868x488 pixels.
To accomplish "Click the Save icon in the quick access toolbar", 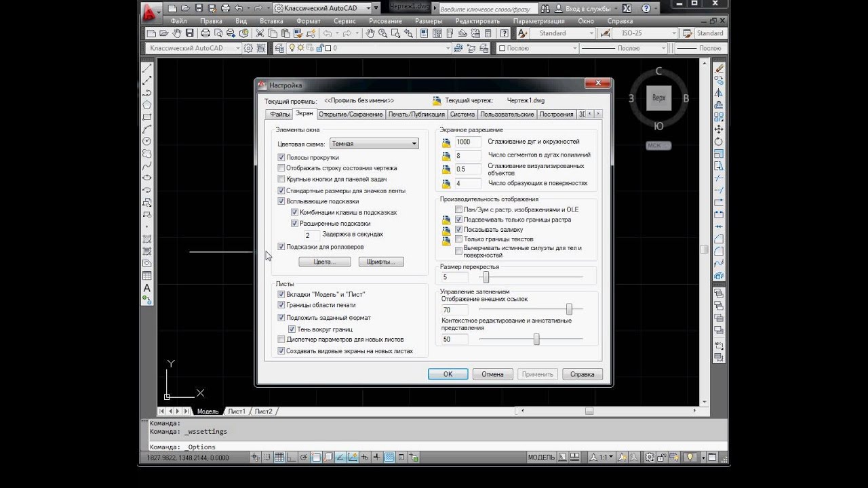I will pyautogui.click(x=199, y=8).
